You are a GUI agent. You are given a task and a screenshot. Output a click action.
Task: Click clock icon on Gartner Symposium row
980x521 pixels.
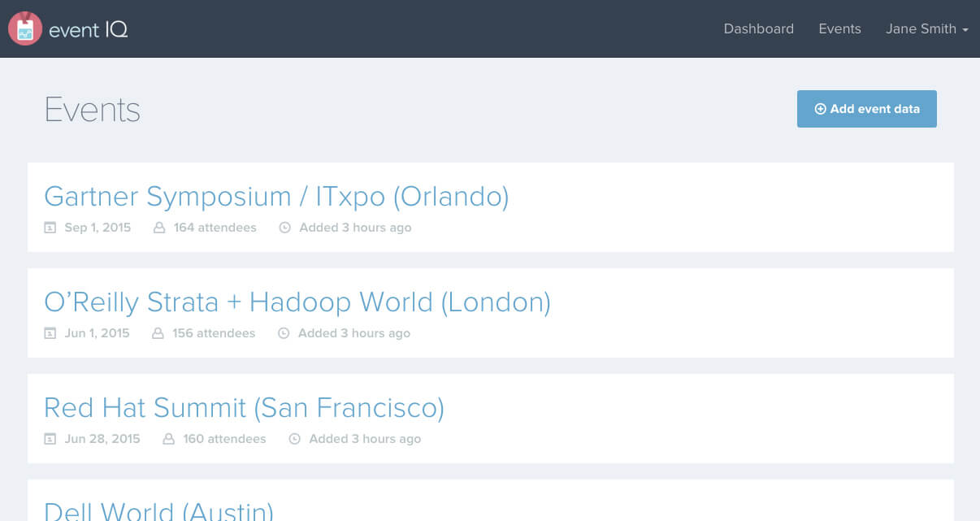click(284, 228)
